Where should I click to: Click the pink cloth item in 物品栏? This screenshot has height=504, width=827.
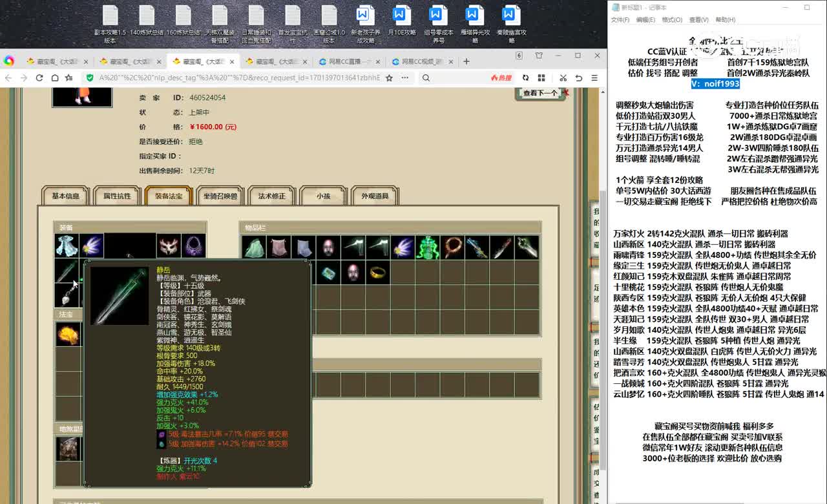pos(278,247)
